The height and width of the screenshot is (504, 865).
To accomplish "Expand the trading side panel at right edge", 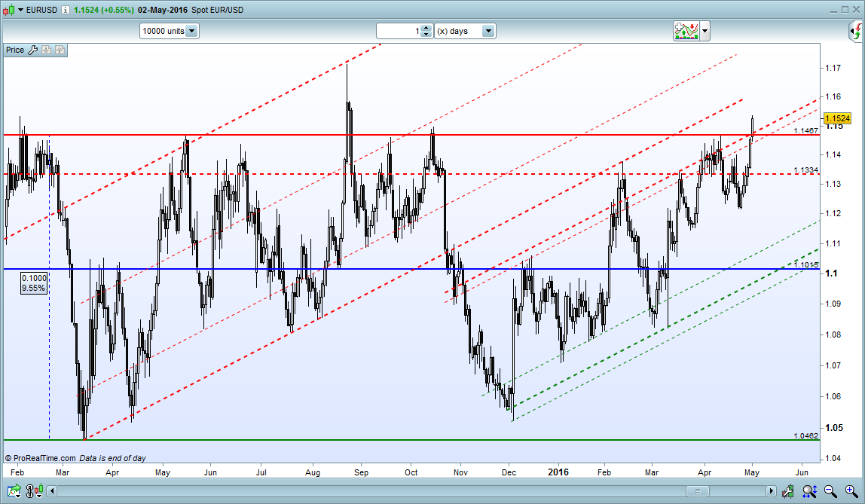I will [855, 31].
